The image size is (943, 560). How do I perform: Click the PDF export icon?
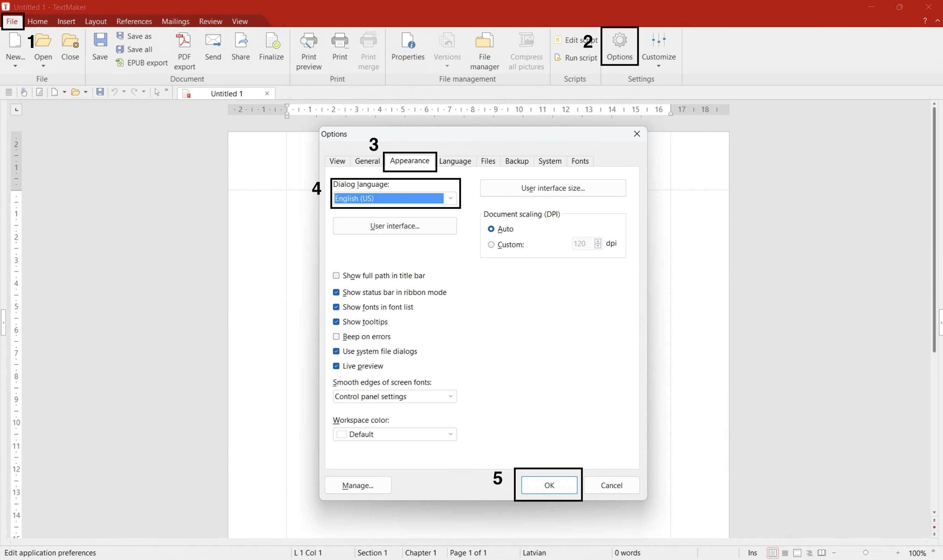tap(184, 41)
